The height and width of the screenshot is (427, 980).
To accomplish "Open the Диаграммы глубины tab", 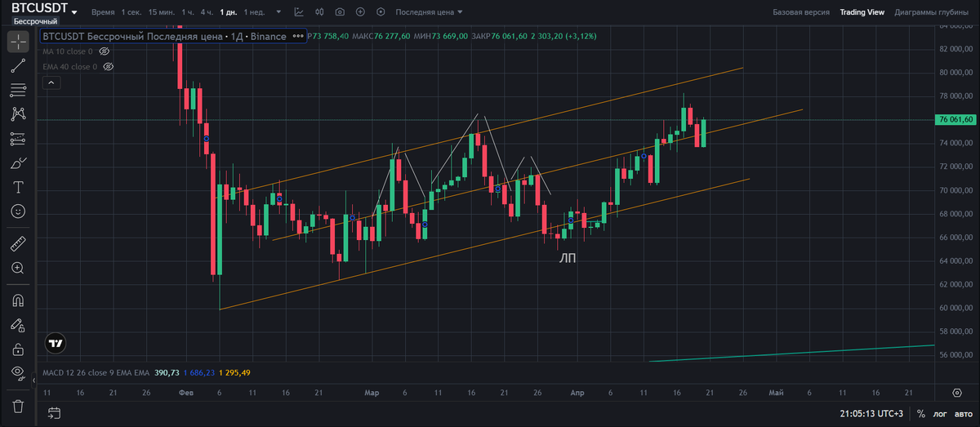I will tap(931, 13).
